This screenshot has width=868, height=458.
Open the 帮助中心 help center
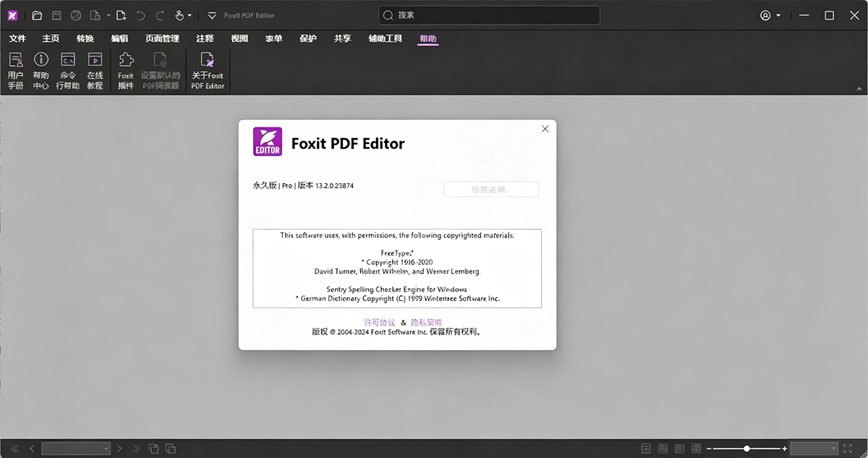tap(41, 71)
